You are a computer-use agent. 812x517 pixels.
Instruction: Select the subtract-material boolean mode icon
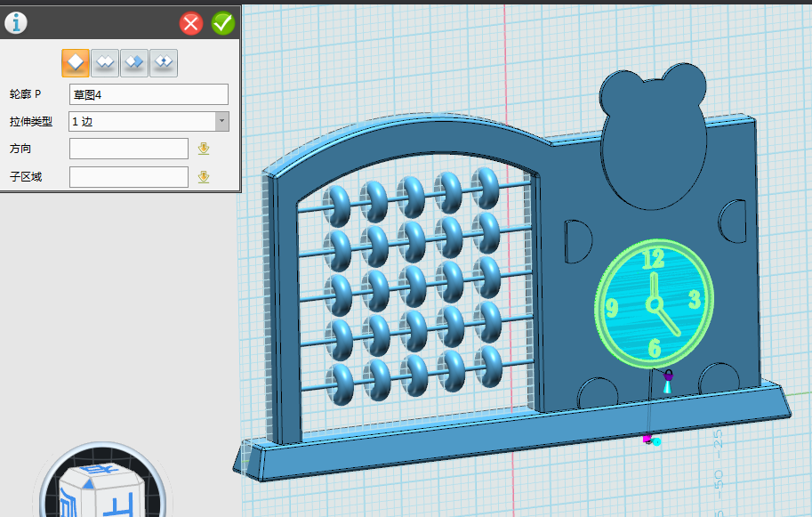point(134,62)
